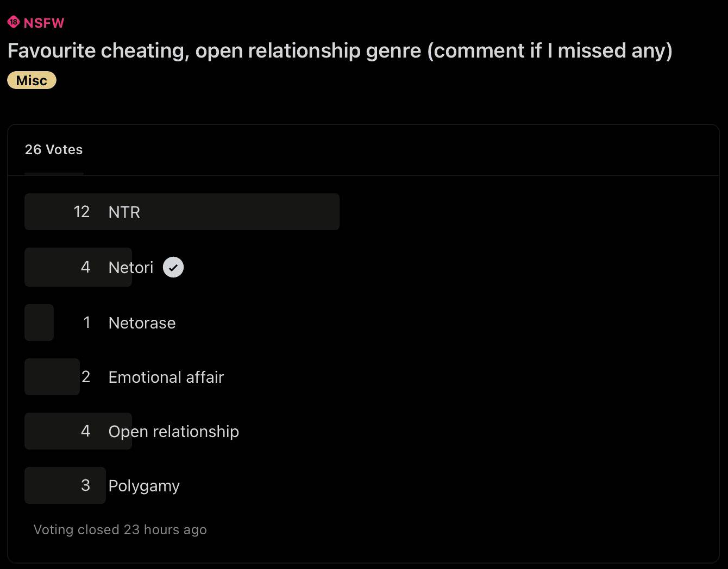
Task: Click the Open relationship progress bar
Action: (x=78, y=431)
